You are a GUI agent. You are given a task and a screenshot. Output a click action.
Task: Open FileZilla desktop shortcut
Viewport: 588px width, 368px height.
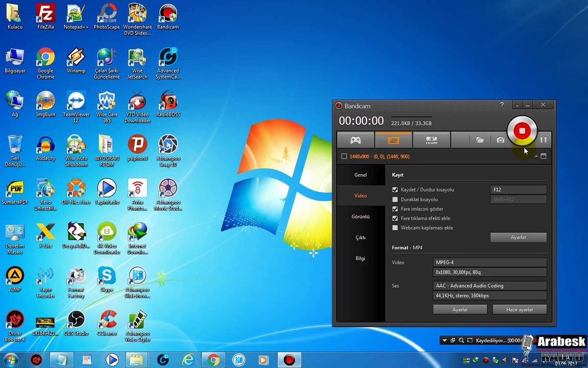click(x=45, y=17)
